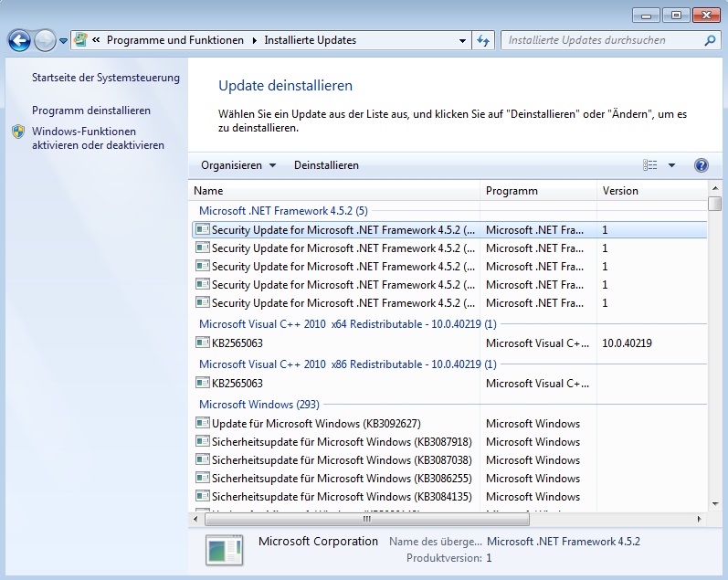Click icon of KB2565063 under x64 Redistributable
The image size is (728, 580).
click(x=203, y=343)
